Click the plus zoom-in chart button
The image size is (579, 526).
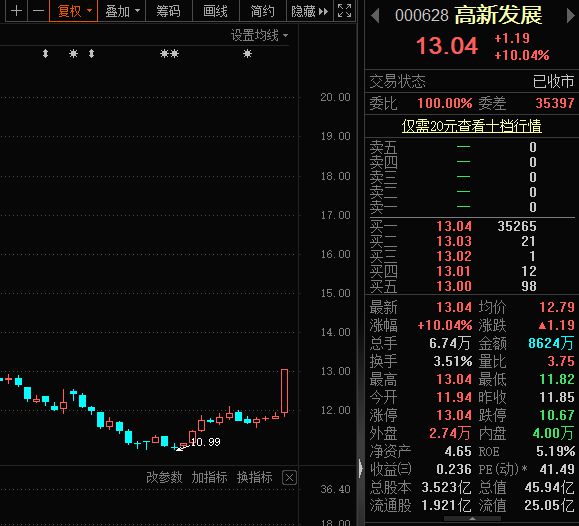pyautogui.click(x=16, y=11)
